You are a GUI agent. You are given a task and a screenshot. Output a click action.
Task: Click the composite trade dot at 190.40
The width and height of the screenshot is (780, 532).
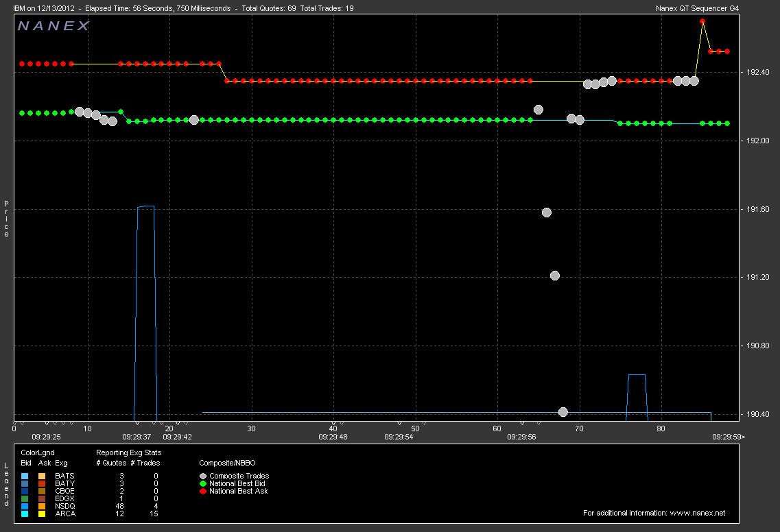pyautogui.click(x=563, y=411)
